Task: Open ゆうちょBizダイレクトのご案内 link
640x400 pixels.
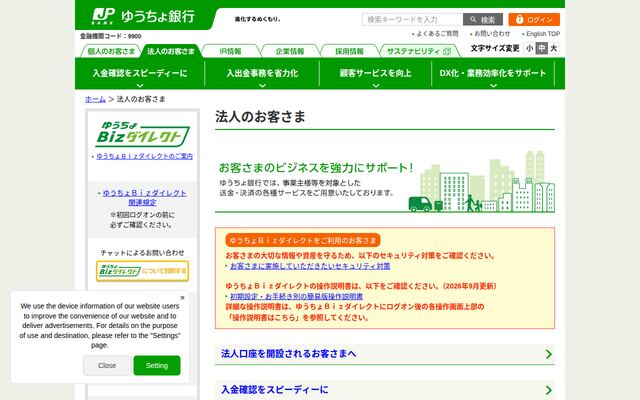Action: 144,156
